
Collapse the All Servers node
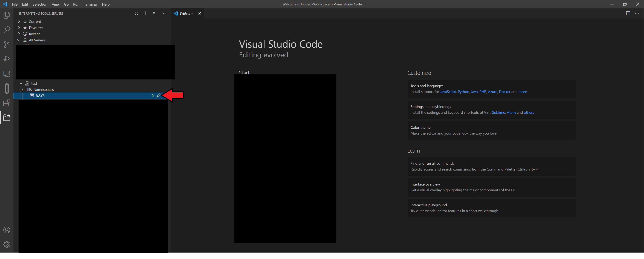(19, 40)
